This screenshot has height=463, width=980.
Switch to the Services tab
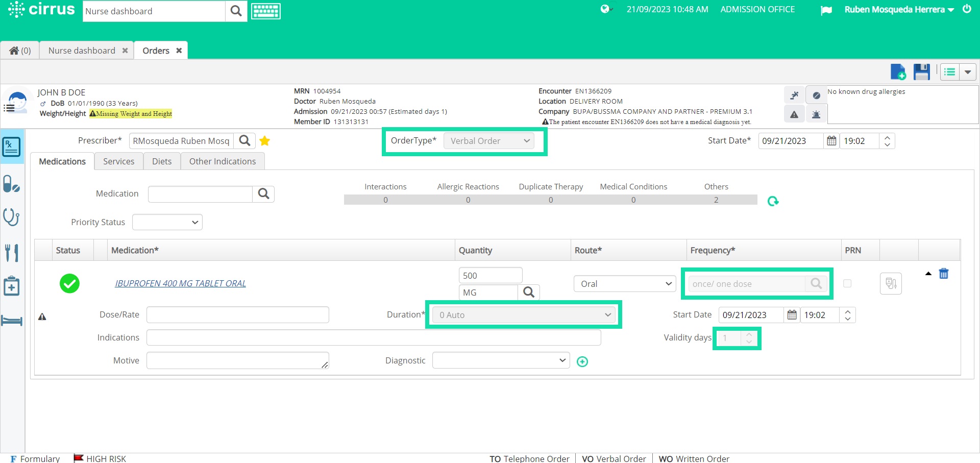(x=118, y=161)
